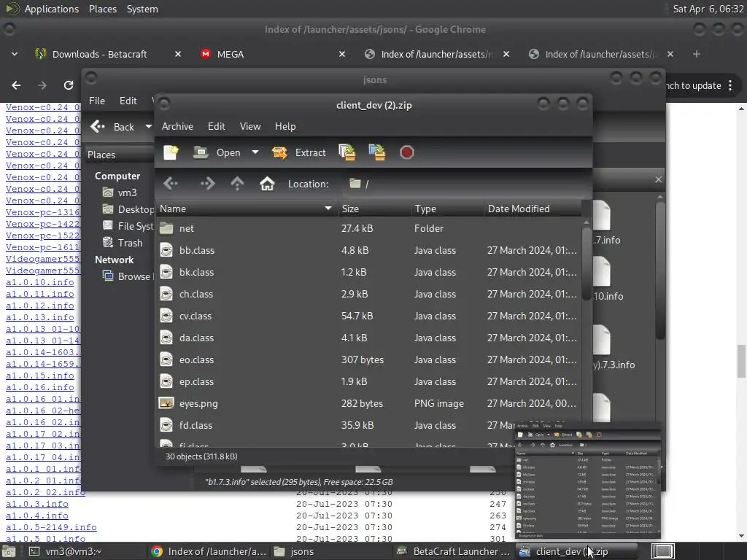Image resolution: width=747 pixels, height=560 pixels.
Task: Open Applications menu in top panel
Action: 52,9
